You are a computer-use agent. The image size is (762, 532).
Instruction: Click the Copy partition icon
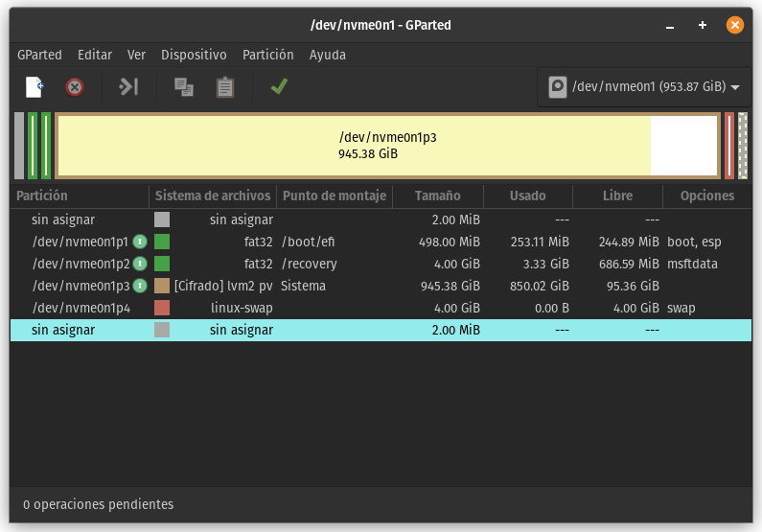point(184,87)
